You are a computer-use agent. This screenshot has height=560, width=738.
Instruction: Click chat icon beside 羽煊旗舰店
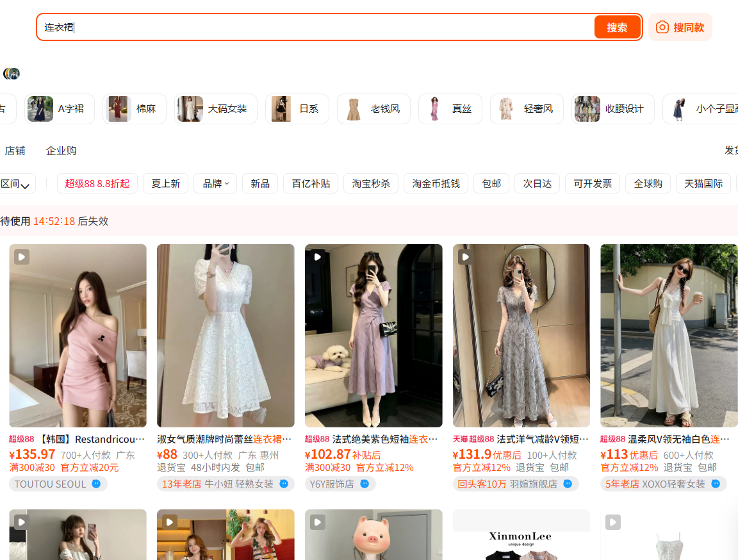[568, 484]
